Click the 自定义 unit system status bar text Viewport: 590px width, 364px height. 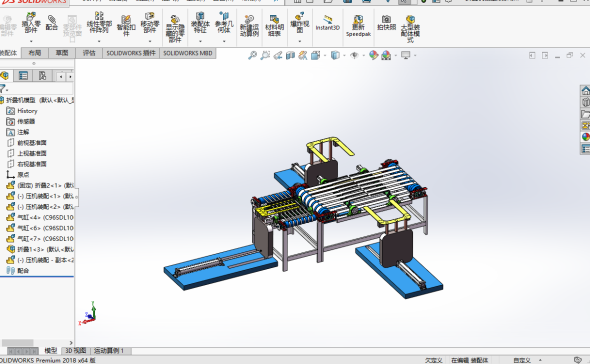pos(522,360)
